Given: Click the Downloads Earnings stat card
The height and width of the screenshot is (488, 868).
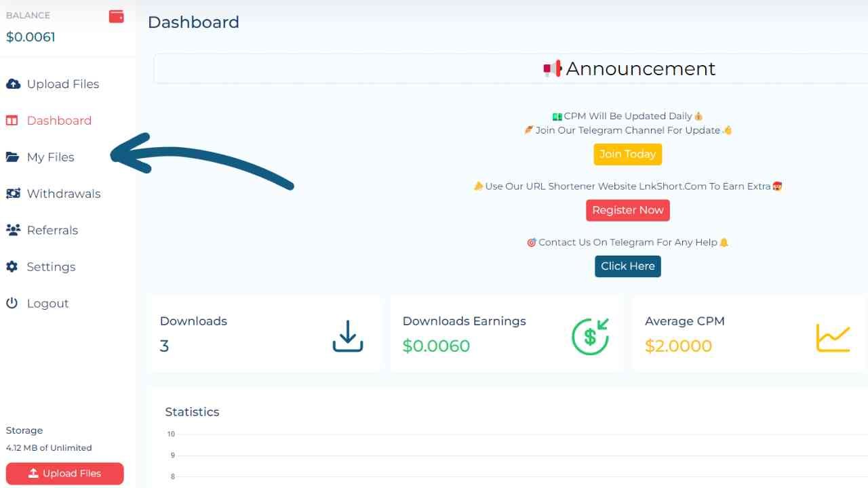Looking at the screenshot, I should 505,334.
